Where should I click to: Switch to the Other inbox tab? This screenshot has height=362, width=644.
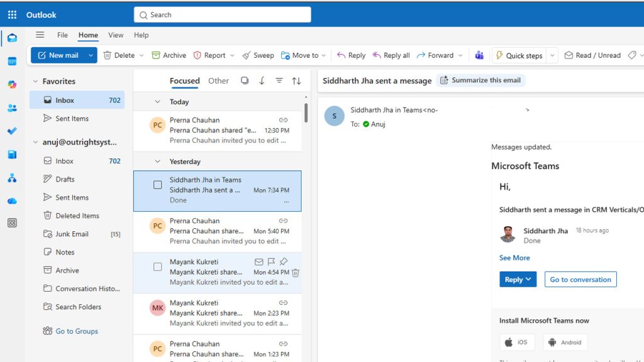(x=218, y=81)
